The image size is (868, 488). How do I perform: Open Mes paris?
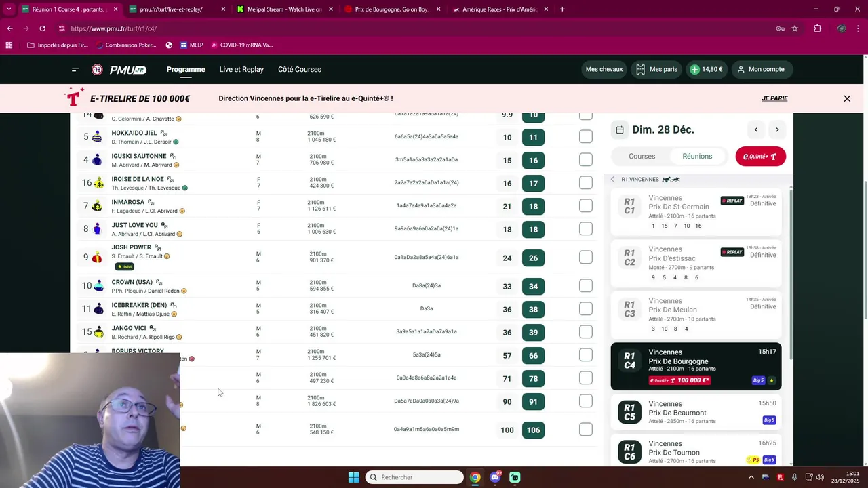[657, 69]
